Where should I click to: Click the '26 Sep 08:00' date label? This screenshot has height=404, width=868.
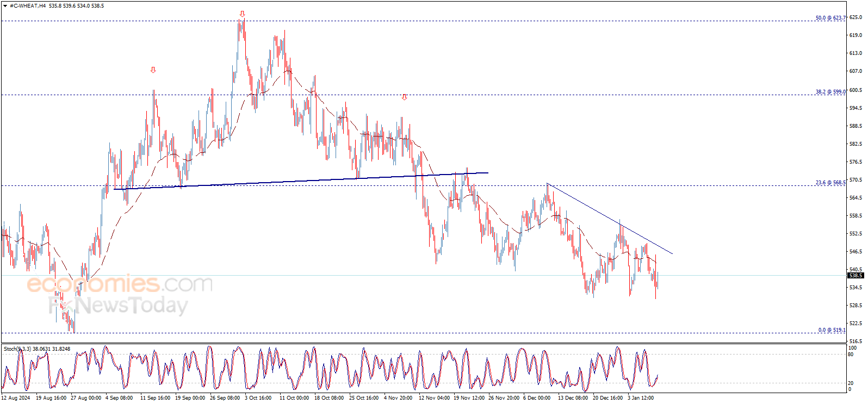tap(225, 398)
